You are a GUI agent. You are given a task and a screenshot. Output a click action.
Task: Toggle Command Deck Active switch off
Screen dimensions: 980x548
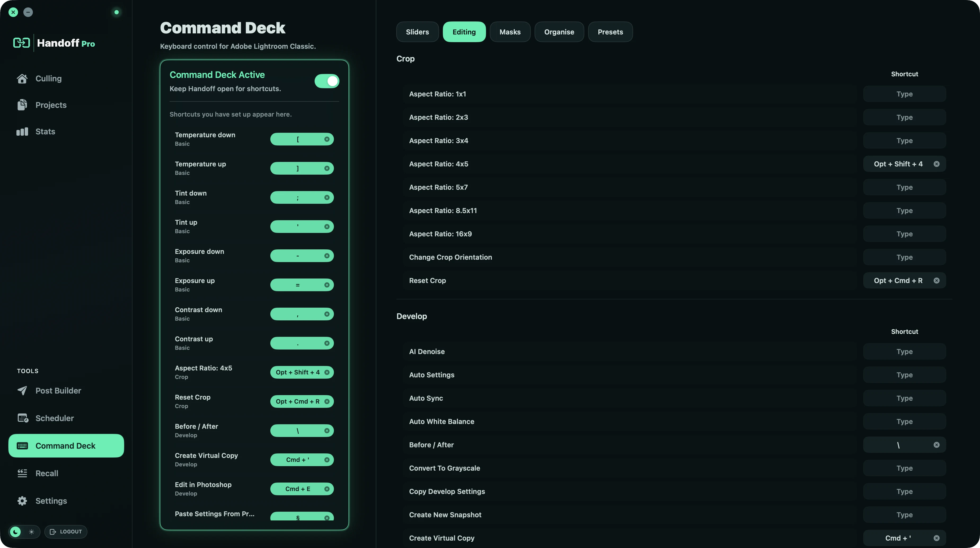point(327,81)
